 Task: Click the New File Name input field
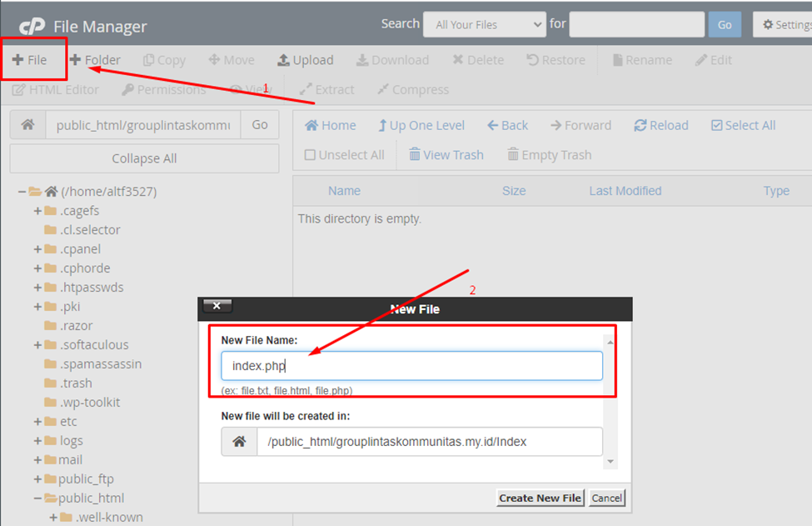tap(411, 366)
